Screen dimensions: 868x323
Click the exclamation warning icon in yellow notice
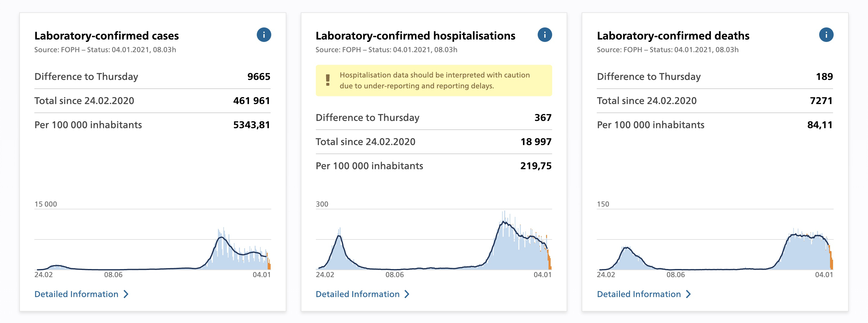tap(328, 80)
